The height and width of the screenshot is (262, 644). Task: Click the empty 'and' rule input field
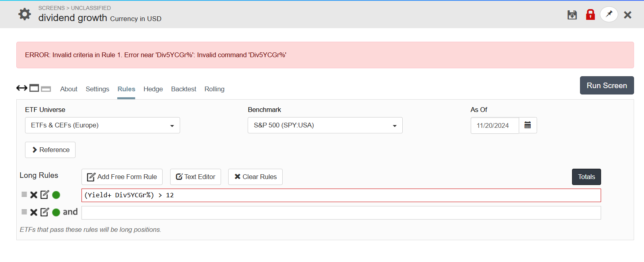(341, 213)
